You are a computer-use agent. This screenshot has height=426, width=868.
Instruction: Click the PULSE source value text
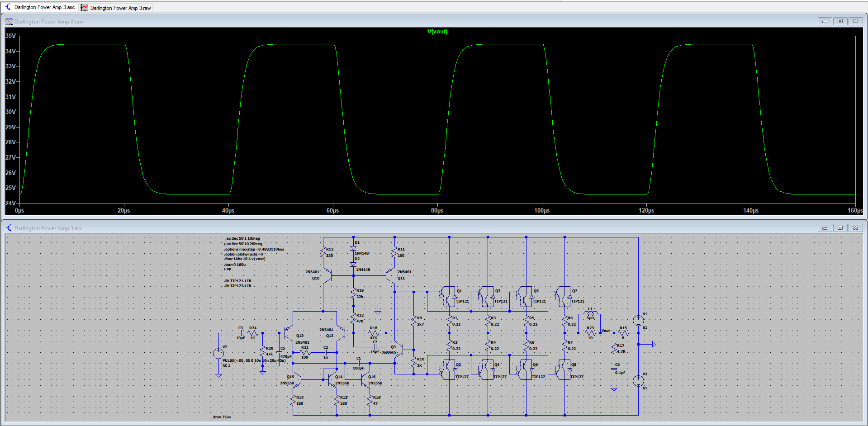[254, 360]
